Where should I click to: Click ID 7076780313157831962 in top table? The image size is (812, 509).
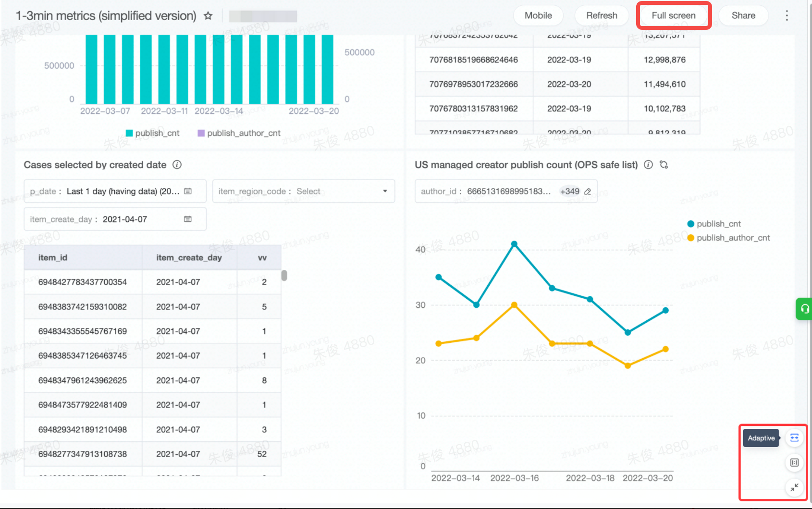pyautogui.click(x=473, y=109)
